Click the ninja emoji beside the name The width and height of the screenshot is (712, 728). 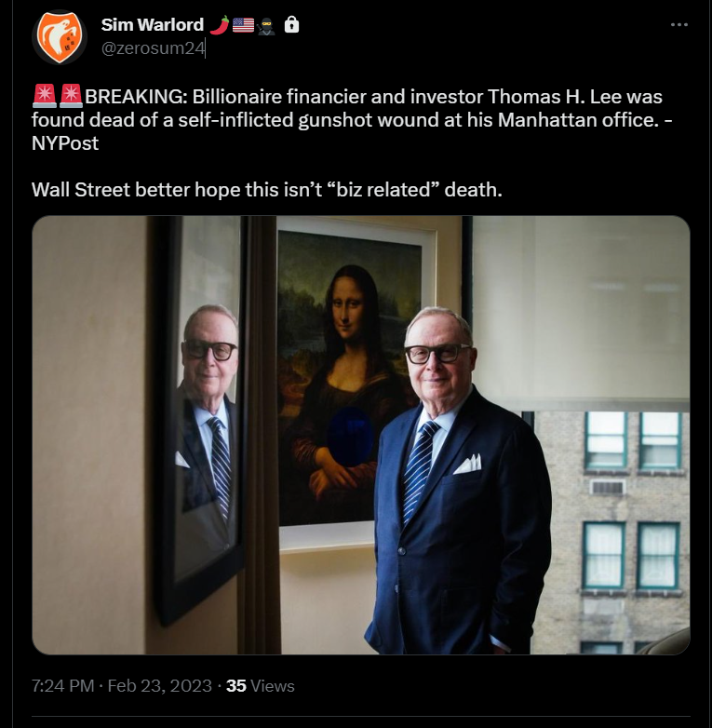tap(266, 25)
